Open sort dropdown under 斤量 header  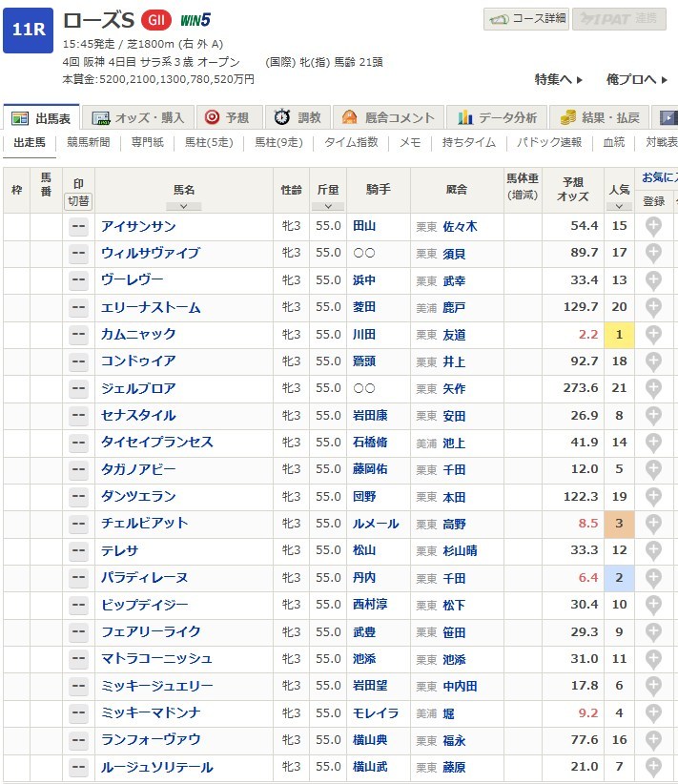328,206
